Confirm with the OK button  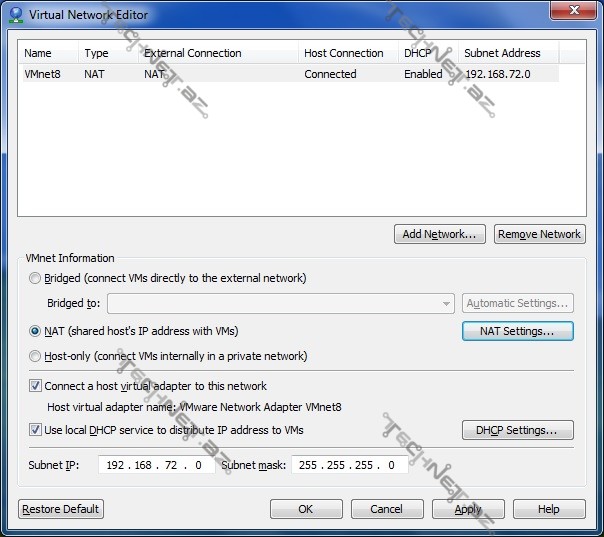pyautogui.click(x=306, y=509)
